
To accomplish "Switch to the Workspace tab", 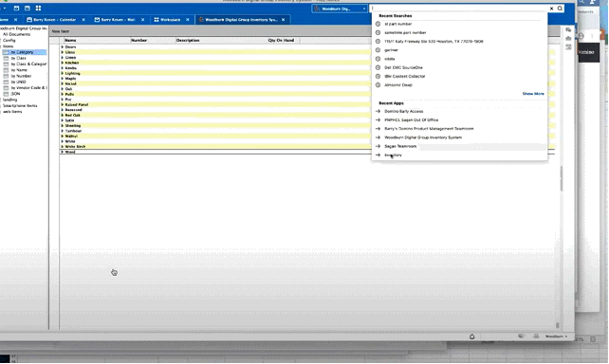I will (170, 19).
